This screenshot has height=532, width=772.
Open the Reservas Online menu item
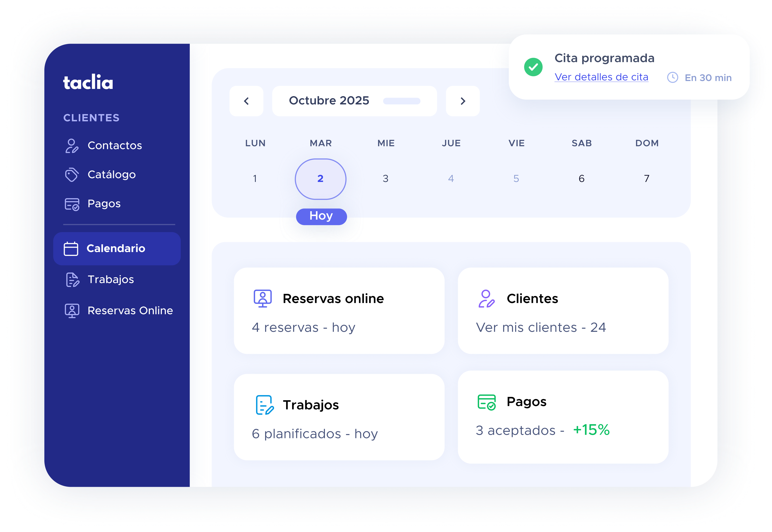[130, 311]
